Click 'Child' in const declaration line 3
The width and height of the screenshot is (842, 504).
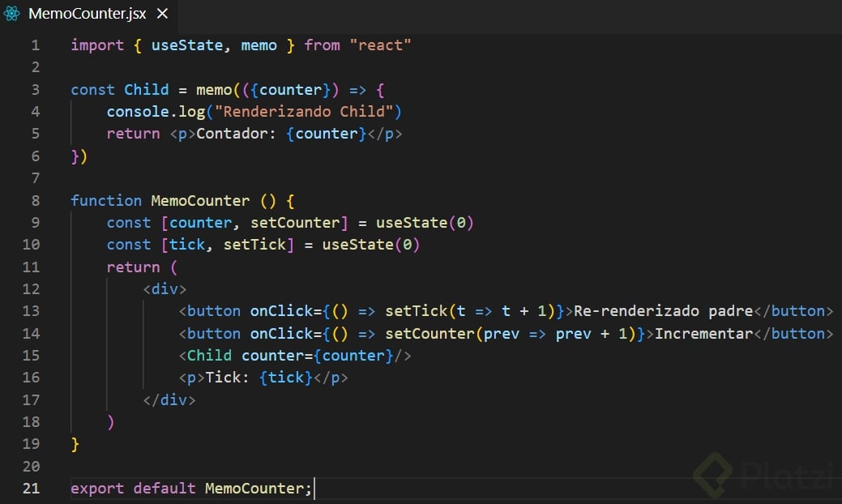click(147, 90)
